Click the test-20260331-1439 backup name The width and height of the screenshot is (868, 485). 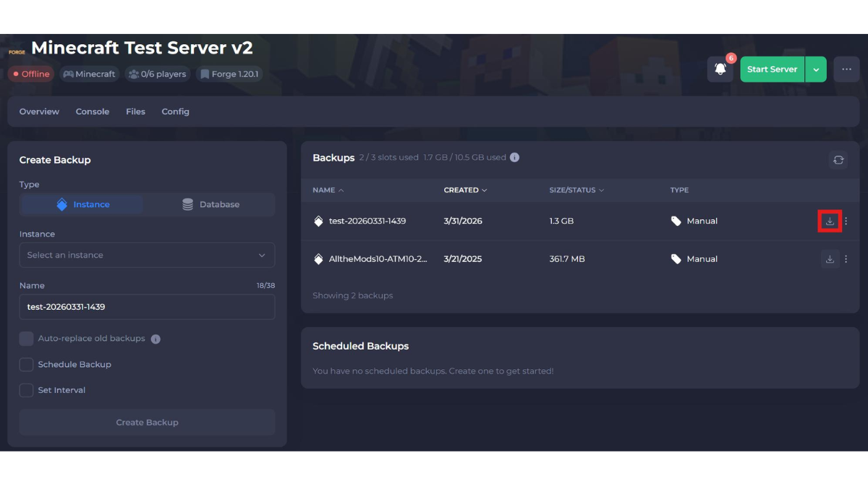tap(367, 221)
